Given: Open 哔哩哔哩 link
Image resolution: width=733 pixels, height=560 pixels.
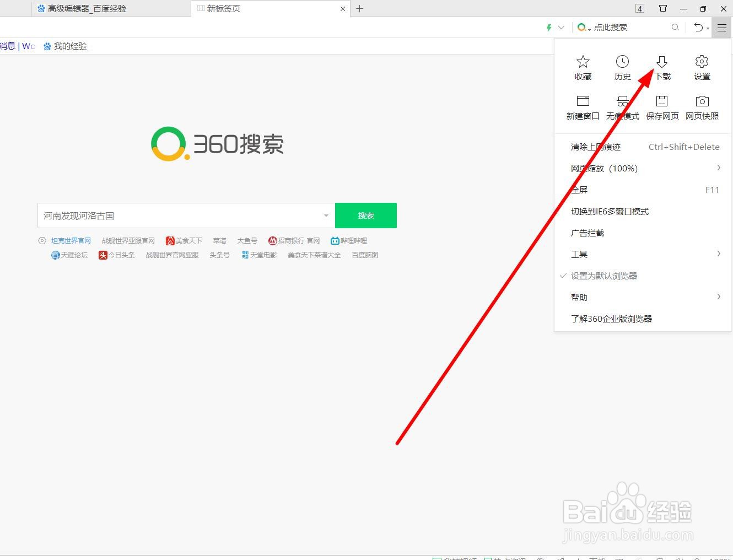Looking at the screenshot, I should (x=349, y=241).
